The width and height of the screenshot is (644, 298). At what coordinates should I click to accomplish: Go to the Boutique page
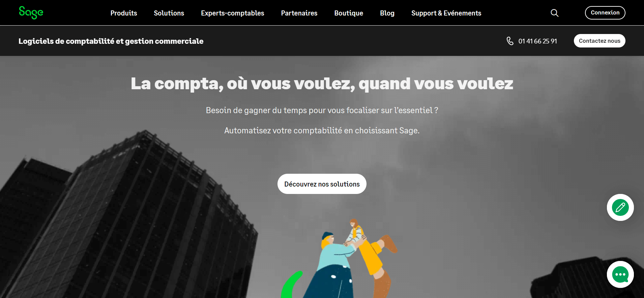tap(349, 13)
